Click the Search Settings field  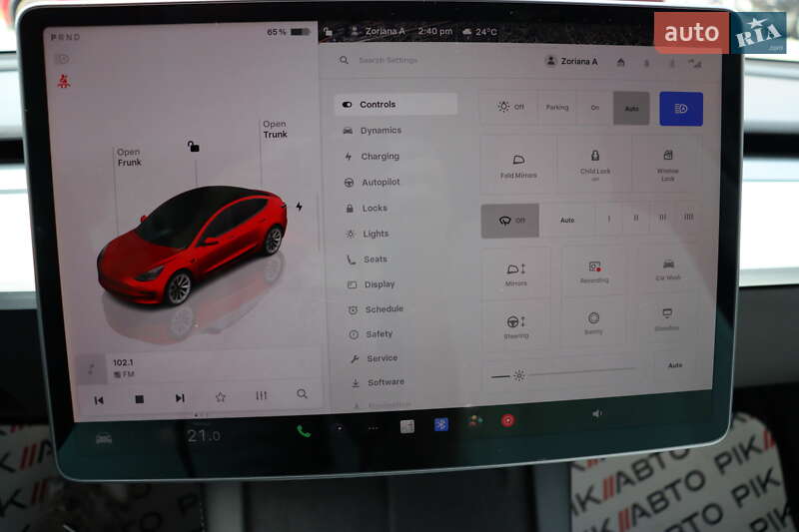tap(388, 60)
